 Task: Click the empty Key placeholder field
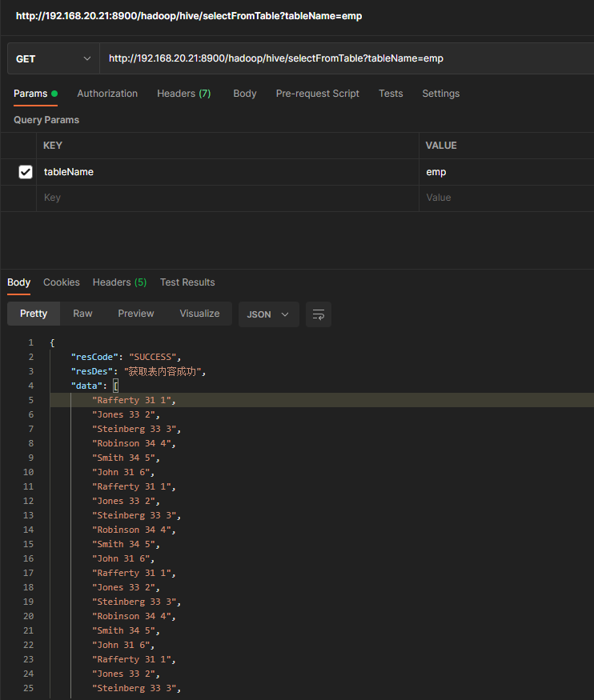click(x=228, y=198)
